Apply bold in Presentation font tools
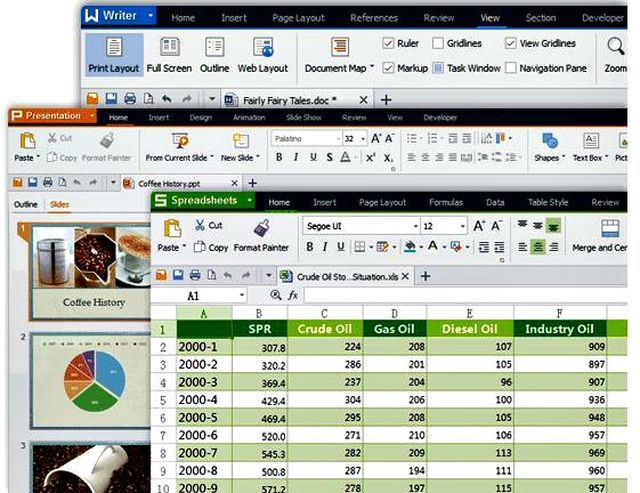The height and width of the screenshot is (493, 640). (x=279, y=157)
